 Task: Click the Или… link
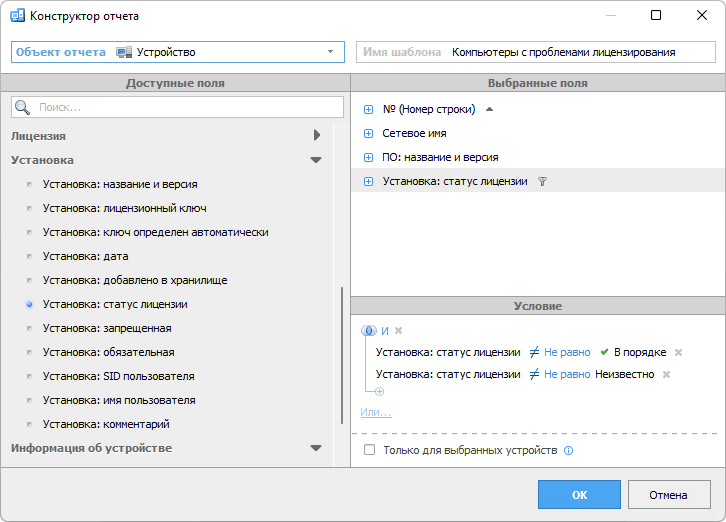376,412
